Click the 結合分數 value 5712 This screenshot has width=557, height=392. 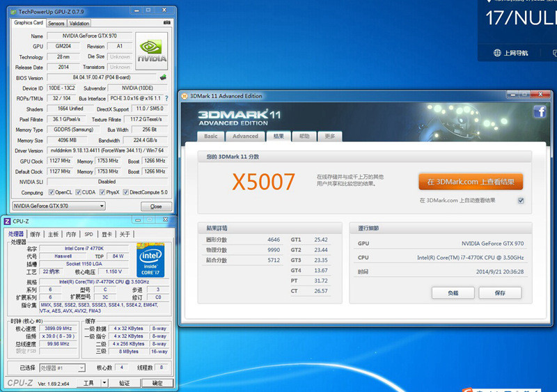click(x=274, y=260)
